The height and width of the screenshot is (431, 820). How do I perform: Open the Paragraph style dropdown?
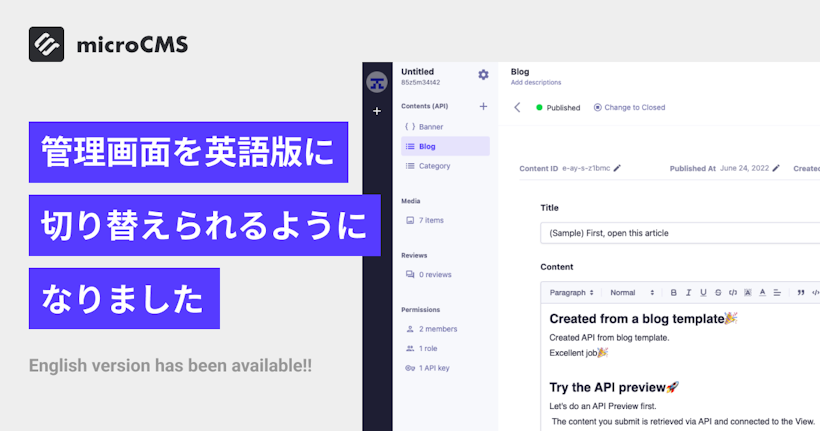click(x=572, y=293)
